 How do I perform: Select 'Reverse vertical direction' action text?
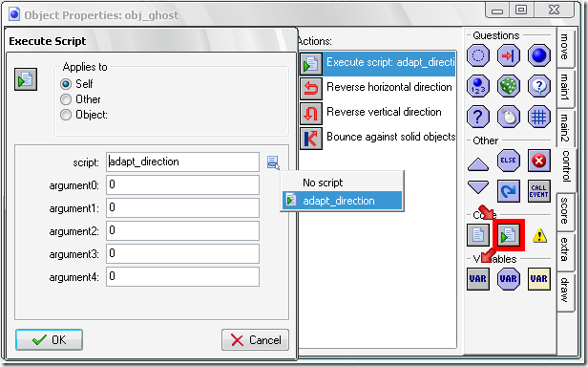click(384, 112)
